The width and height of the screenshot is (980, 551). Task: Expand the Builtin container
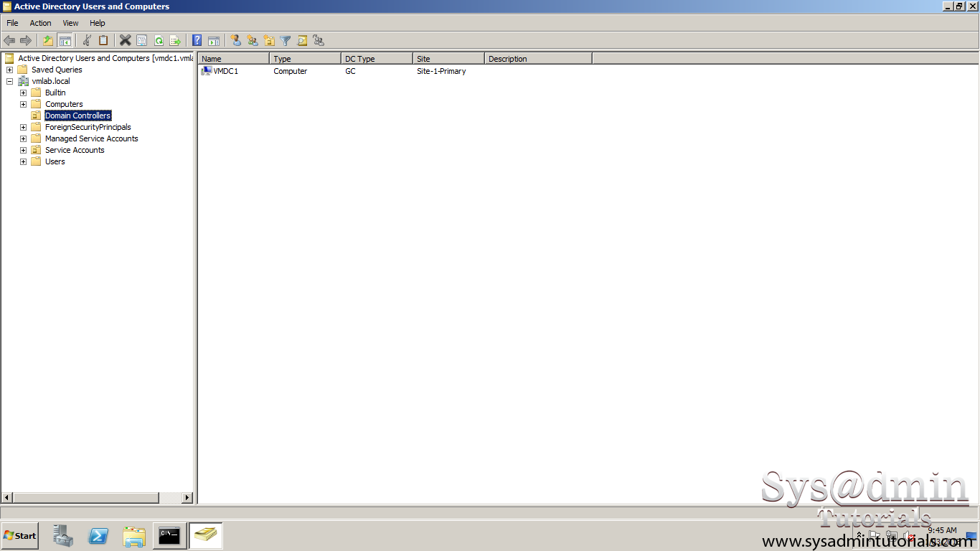(x=23, y=93)
